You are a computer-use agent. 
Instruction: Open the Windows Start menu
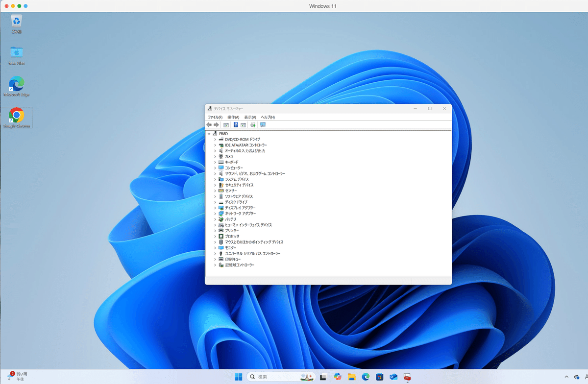tap(238, 377)
